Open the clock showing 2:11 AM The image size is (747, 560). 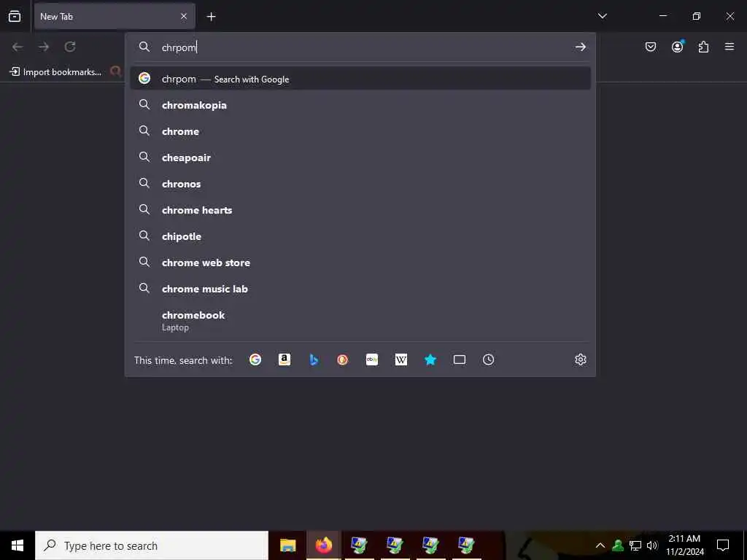pyautogui.click(x=684, y=545)
